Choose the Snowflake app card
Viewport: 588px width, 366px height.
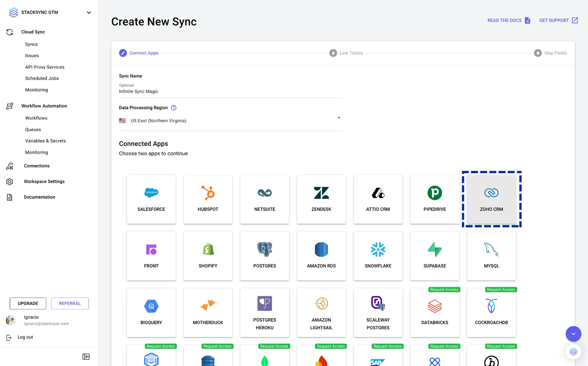tap(378, 256)
